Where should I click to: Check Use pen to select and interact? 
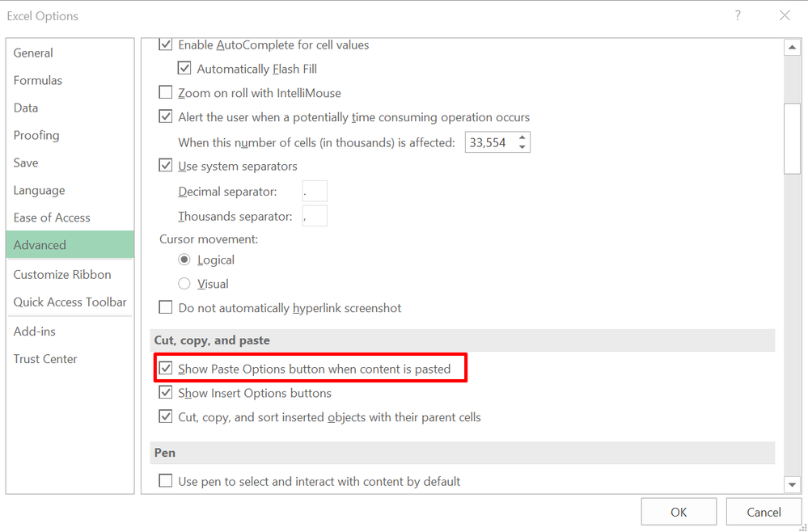point(166,480)
